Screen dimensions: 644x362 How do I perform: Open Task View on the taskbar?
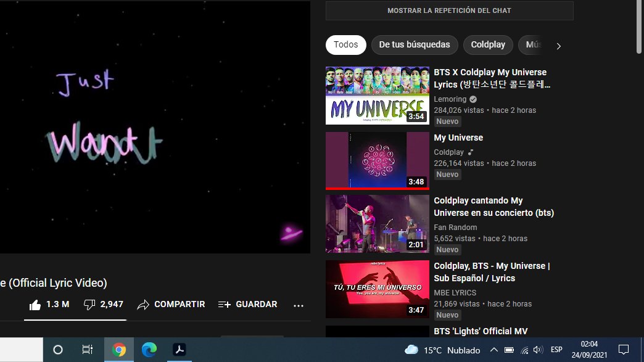(x=88, y=350)
